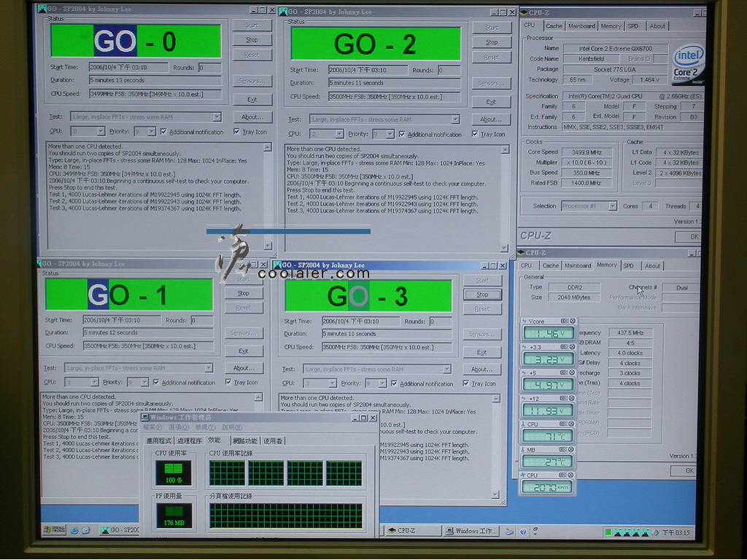Click the GO-3 SP2004 window title icon
Viewport: 747px width, 560px height.
tap(276, 265)
